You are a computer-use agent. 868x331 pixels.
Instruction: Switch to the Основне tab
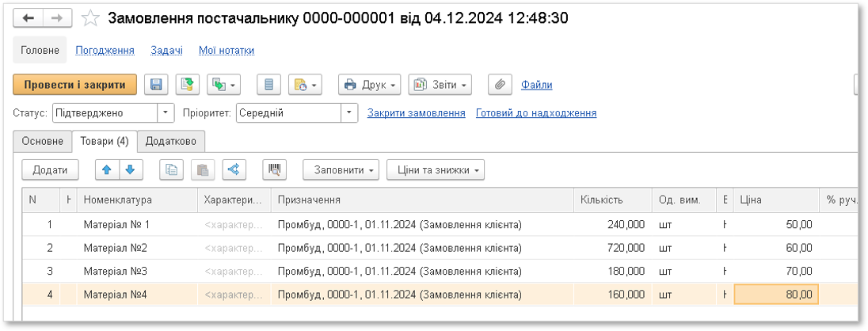[43, 141]
